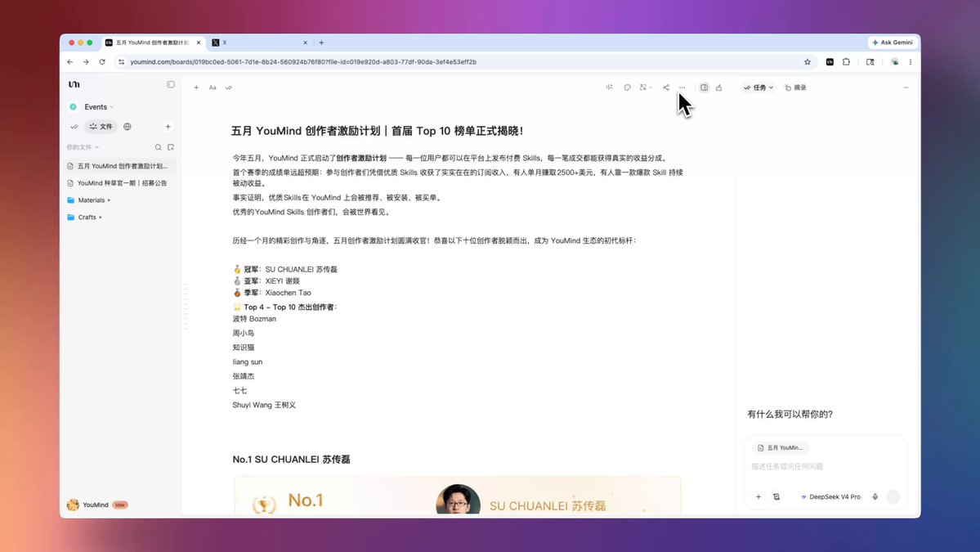
Task: Open the browser extensions puzzle menu
Action: 846,62
